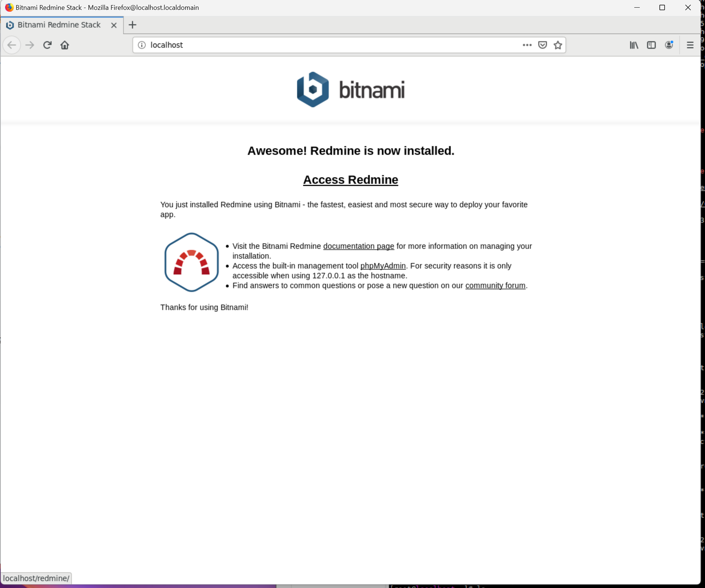The image size is (705, 588).
Task: Select the Bitnami Redmine Stack tab
Action: pos(58,25)
